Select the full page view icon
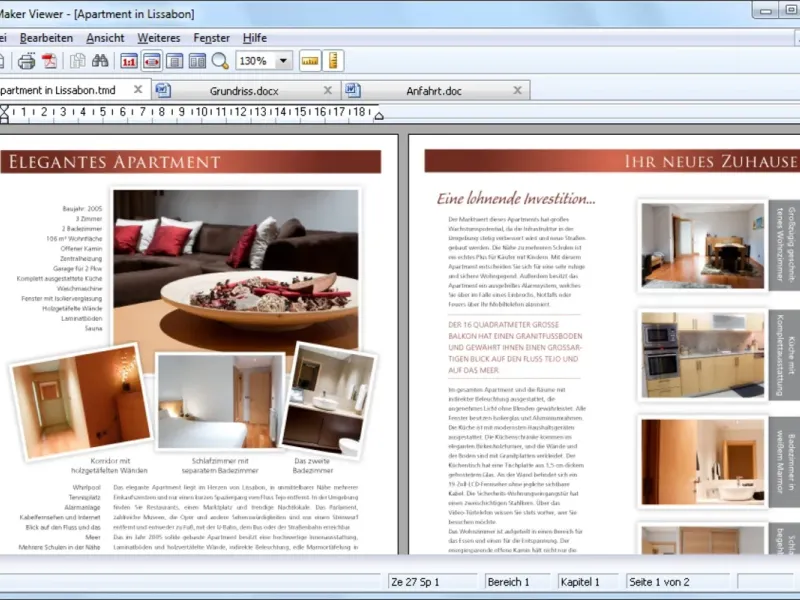The width and height of the screenshot is (800, 600). coord(174,61)
